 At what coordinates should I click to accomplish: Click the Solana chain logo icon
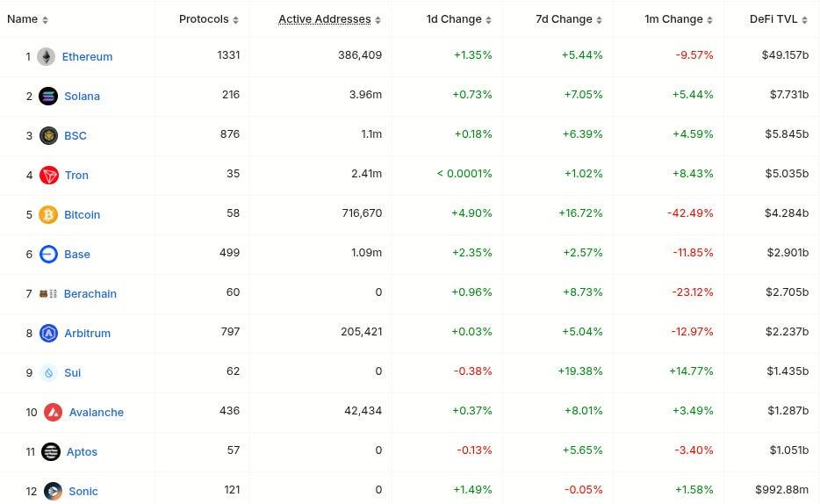click(x=48, y=96)
